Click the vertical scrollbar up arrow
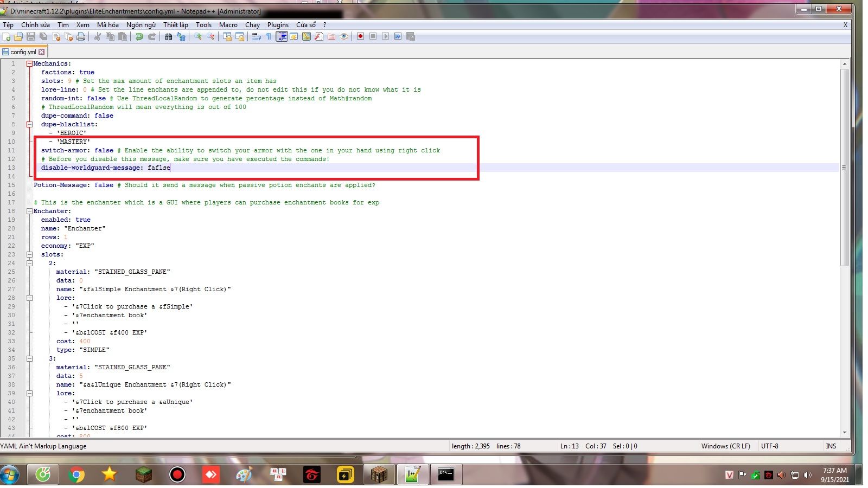The width and height of the screenshot is (868, 488). (844, 64)
